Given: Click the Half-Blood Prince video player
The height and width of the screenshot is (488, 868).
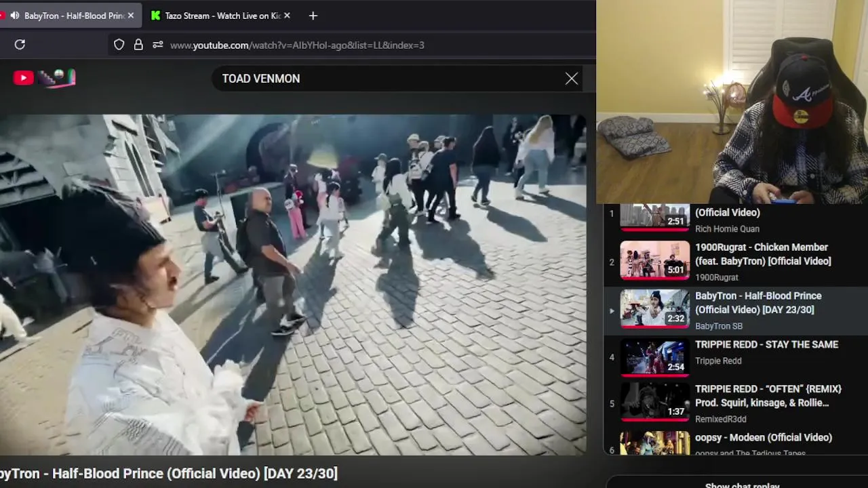Looking at the screenshot, I should (x=293, y=285).
